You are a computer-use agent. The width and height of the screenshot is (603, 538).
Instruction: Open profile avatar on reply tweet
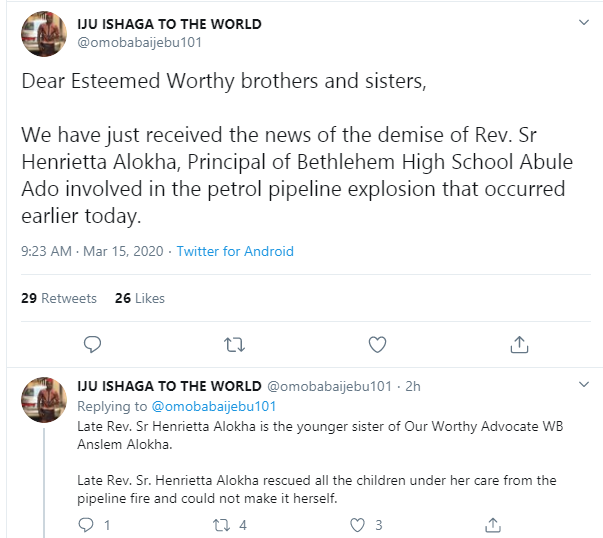44,400
